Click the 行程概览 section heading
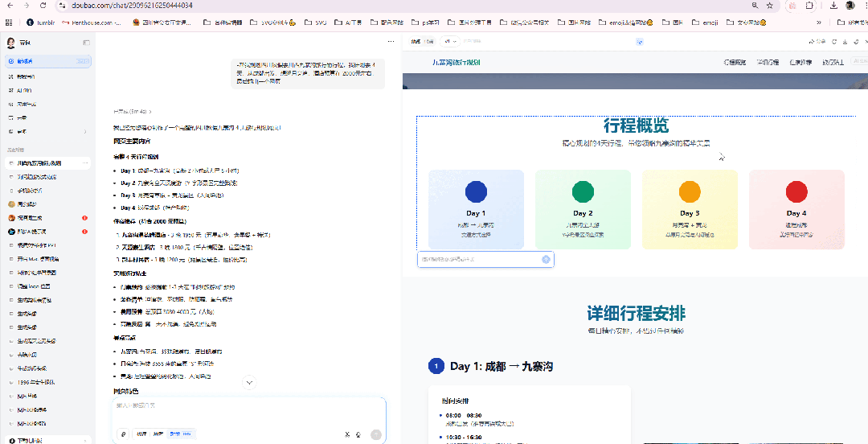The width and height of the screenshot is (868, 444). tap(636, 125)
